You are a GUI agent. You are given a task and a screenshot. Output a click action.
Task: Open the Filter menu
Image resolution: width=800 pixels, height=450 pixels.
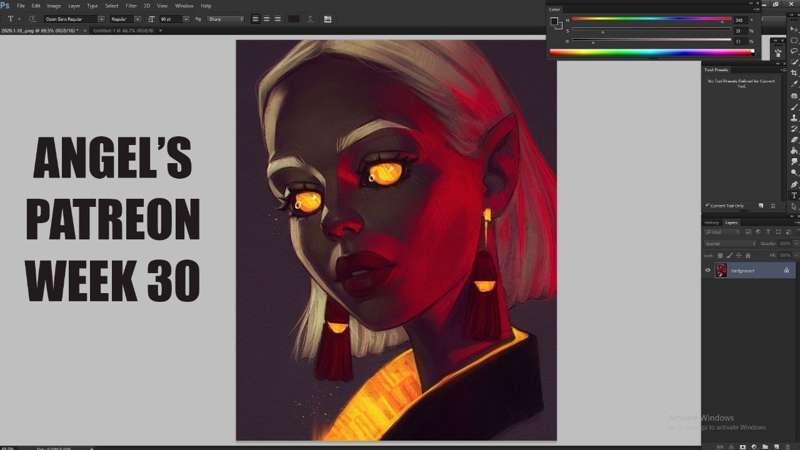pos(131,6)
